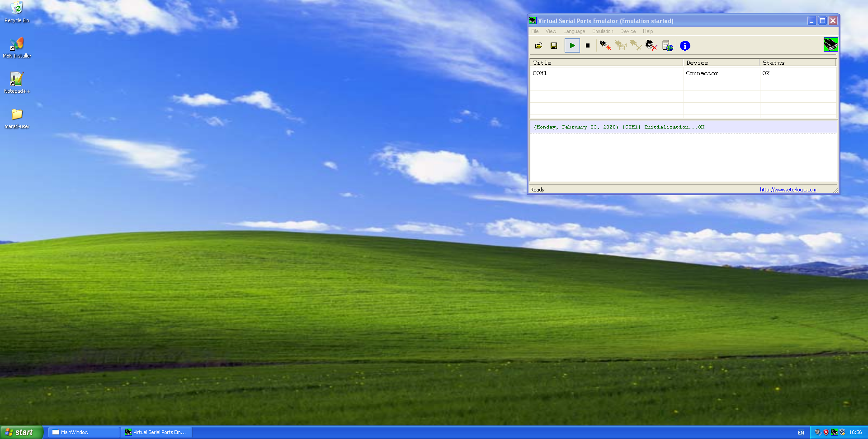Click the red security shield tray icon
The image size is (868, 439).
[826, 432]
